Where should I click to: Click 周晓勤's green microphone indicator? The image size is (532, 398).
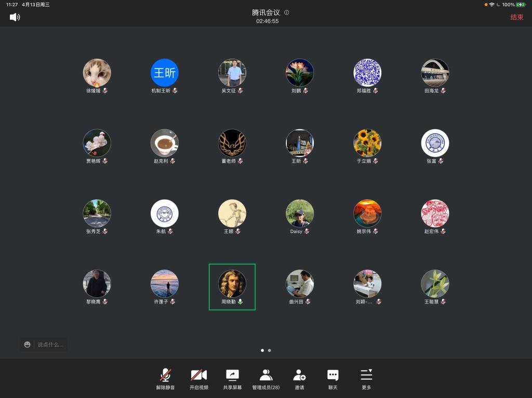pyautogui.click(x=240, y=301)
